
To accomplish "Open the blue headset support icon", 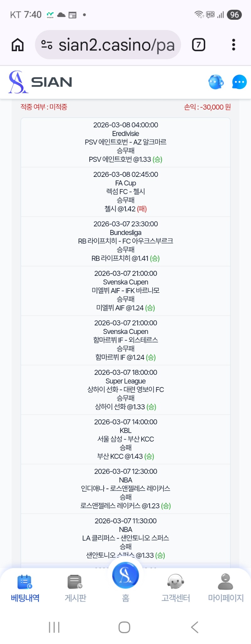I will click(x=216, y=82).
